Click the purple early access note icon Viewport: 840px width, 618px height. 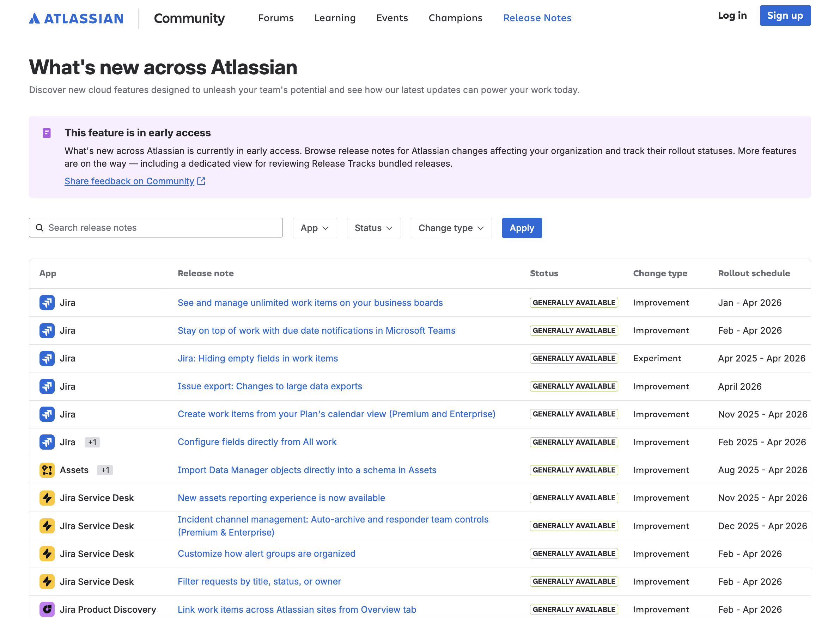(x=47, y=133)
